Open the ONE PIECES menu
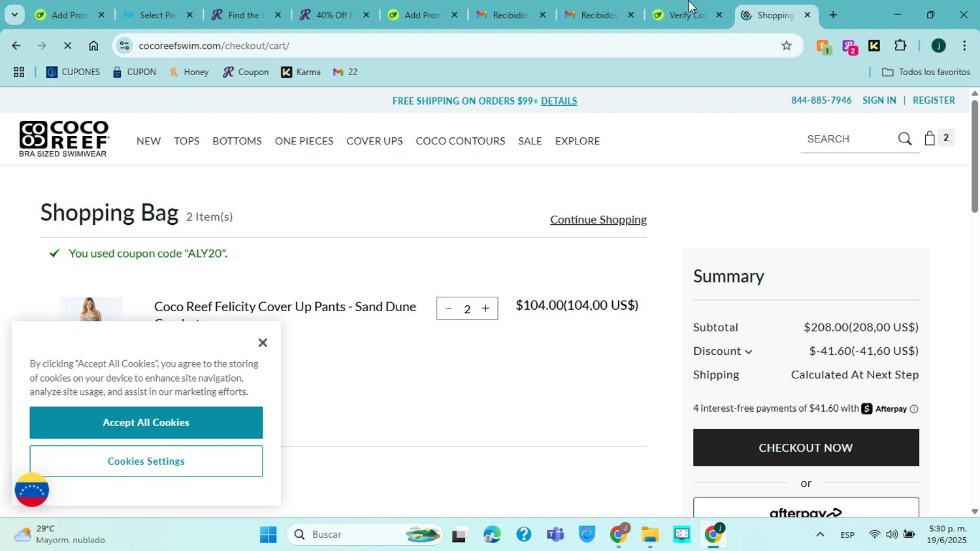The height and width of the screenshot is (551, 980). pos(304,141)
